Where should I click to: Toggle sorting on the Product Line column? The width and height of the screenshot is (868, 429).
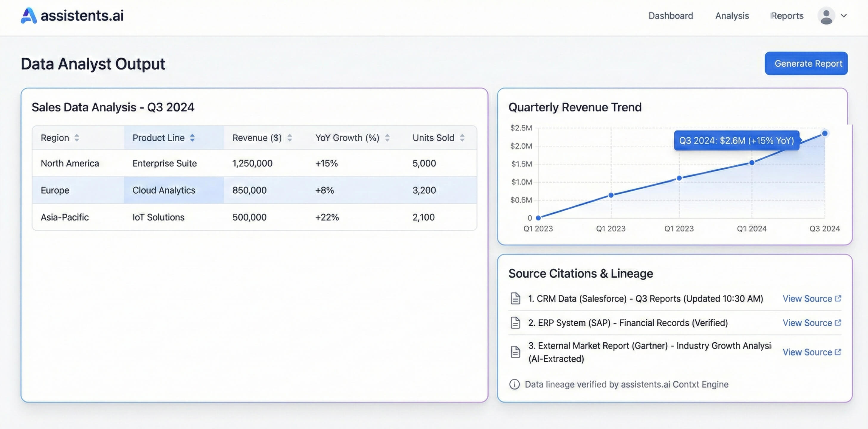pyautogui.click(x=192, y=137)
